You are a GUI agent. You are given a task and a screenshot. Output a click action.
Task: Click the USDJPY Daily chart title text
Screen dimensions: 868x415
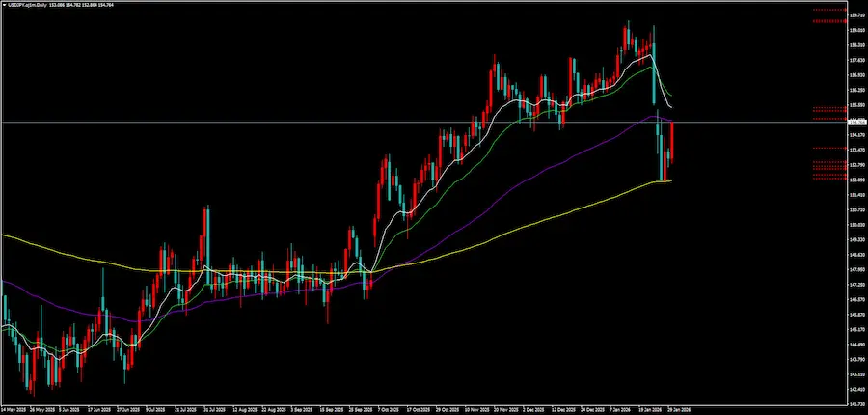tap(29, 5)
